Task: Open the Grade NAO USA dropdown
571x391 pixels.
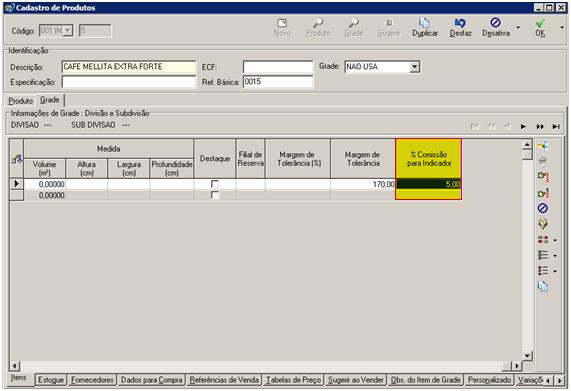Action: (414, 67)
